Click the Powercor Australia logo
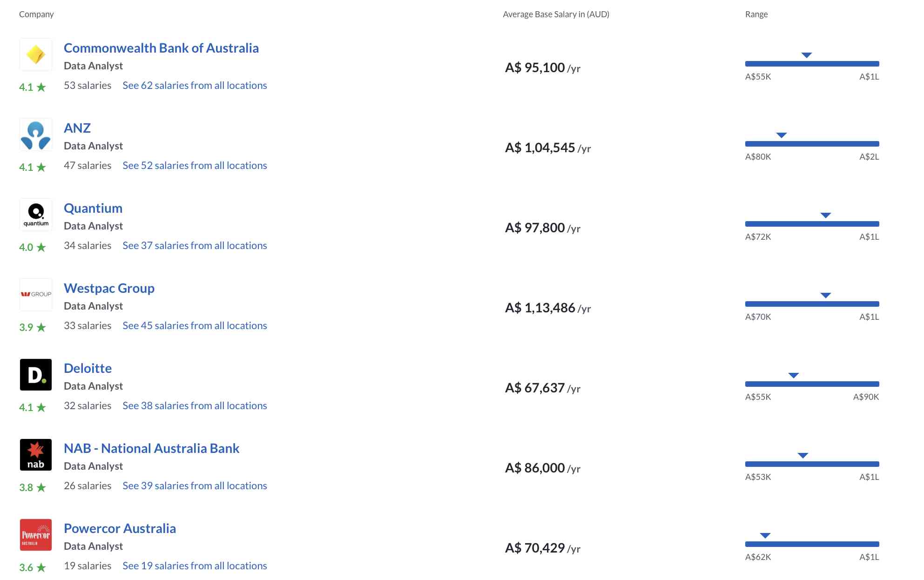The image size is (924, 580). pos(35,535)
